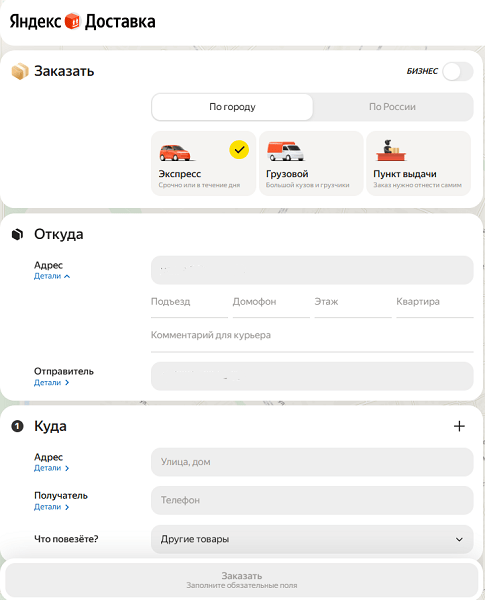Toggle the БИЗНЕС switch

pos(458,72)
